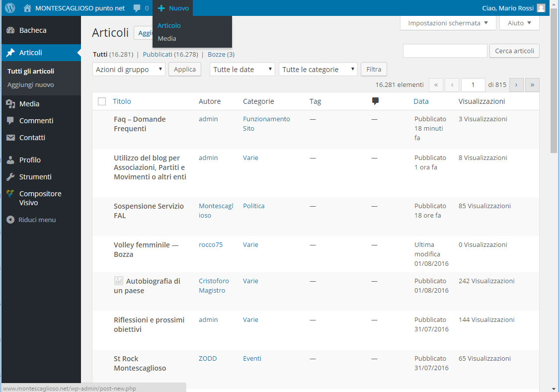
Task: Open the Azioni di gruppo dropdown
Action: 129,70
